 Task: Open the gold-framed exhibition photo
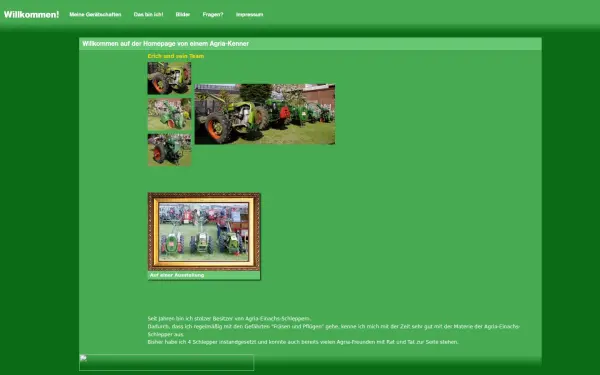(204, 232)
